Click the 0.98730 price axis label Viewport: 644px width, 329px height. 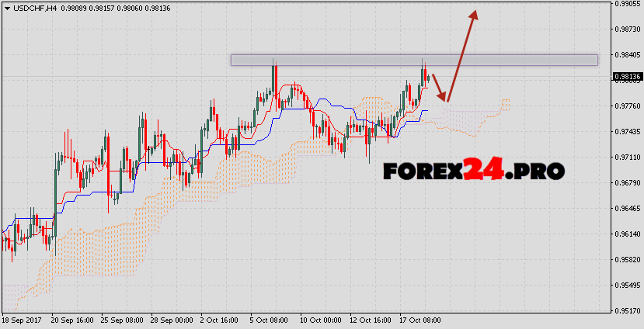[x=627, y=29]
